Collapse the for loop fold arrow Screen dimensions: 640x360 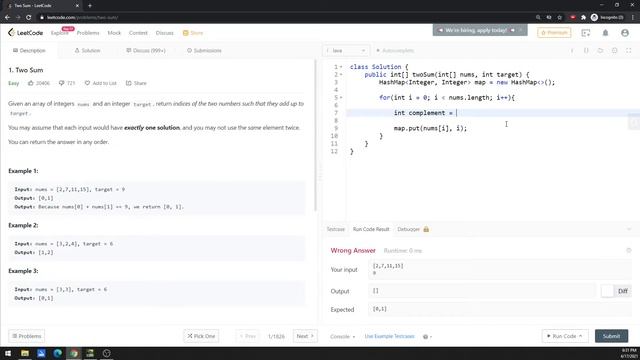(341, 98)
